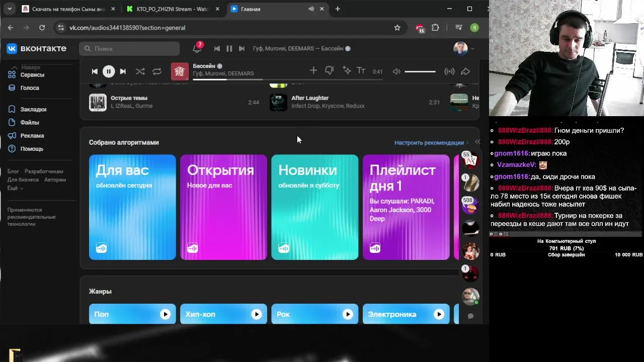The image size is (644, 362).
Task: Play the Электроника genre
Action: point(439,314)
